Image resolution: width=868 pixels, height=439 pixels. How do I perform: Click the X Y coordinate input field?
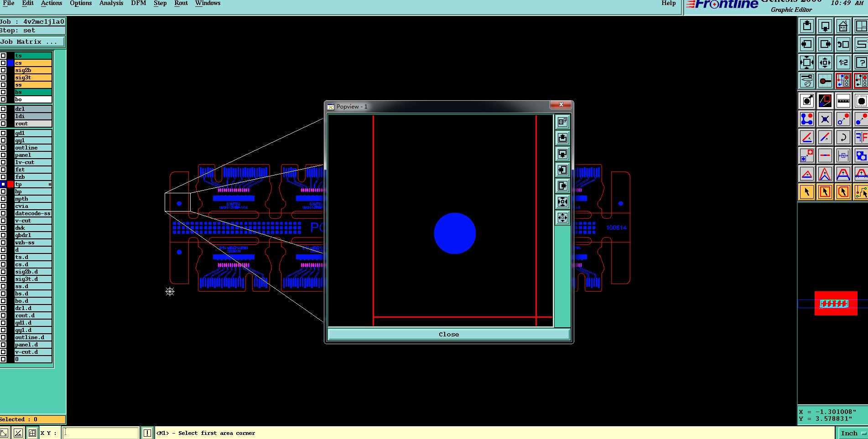100,433
